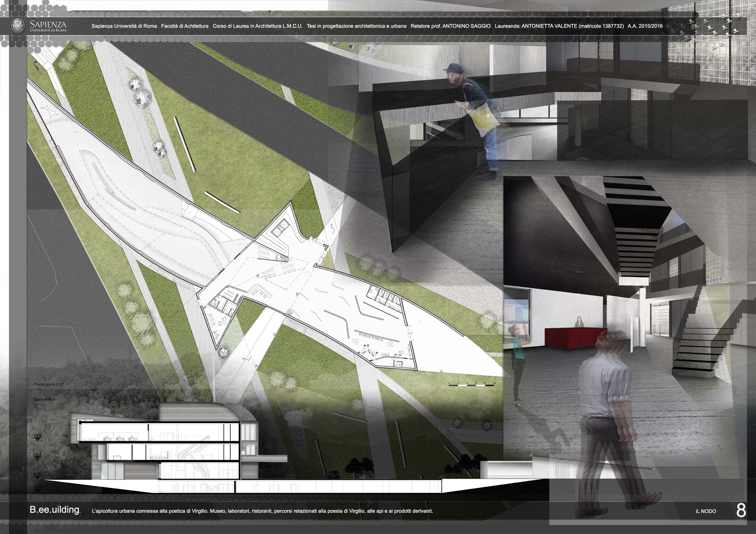756x534 pixels.
Task: Click the SAPIENZA Università di Roma wordmark
Action: tap(48, 26)
